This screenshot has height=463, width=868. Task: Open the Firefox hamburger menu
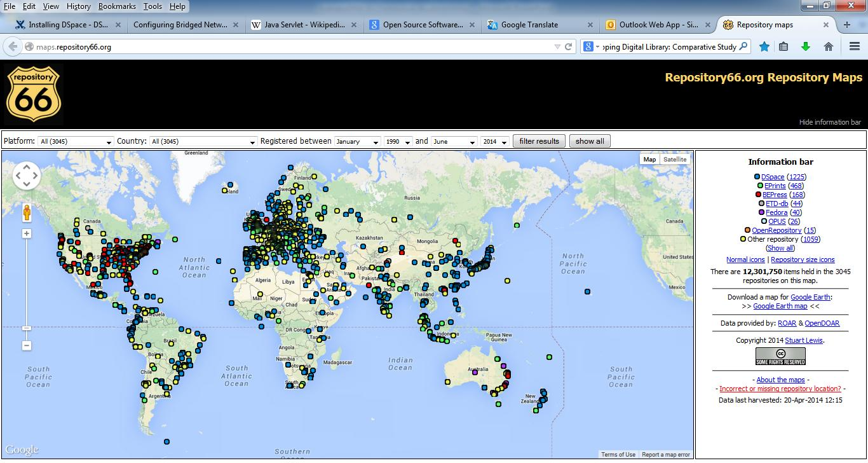coord(855,46)
